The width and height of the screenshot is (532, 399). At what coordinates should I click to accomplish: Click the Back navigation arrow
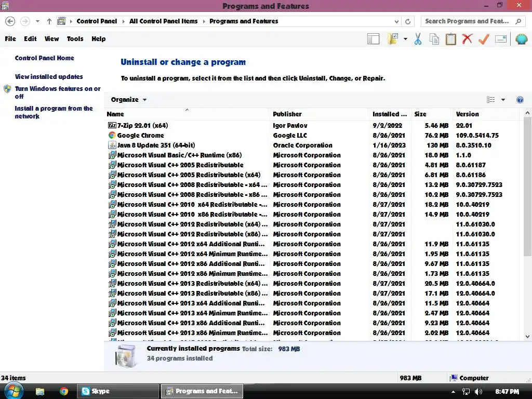click(x=10, y=21)
